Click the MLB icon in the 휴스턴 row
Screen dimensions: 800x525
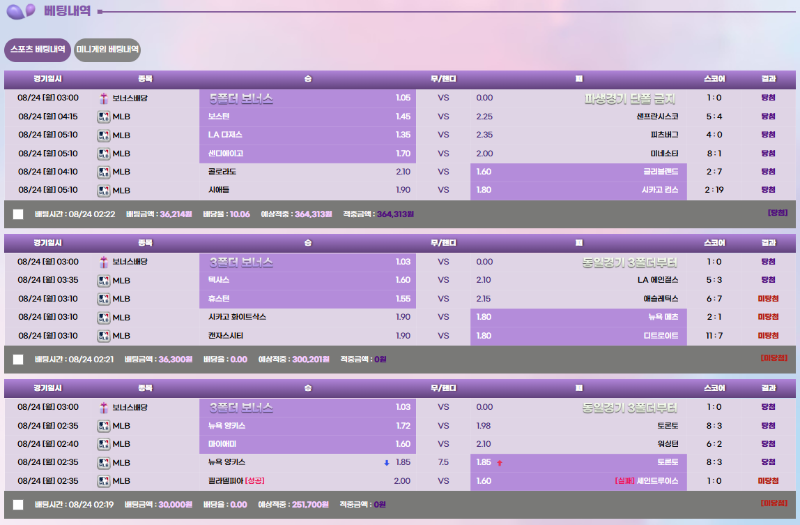104,299
